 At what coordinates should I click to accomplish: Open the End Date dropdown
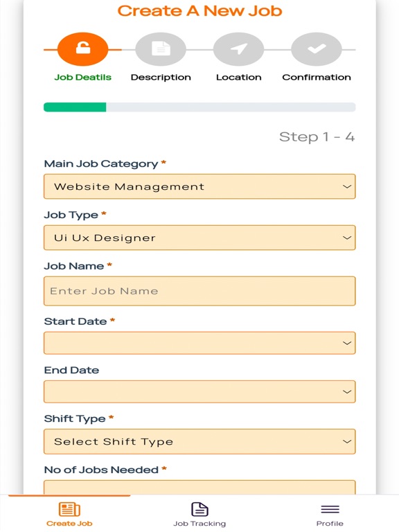199,391
